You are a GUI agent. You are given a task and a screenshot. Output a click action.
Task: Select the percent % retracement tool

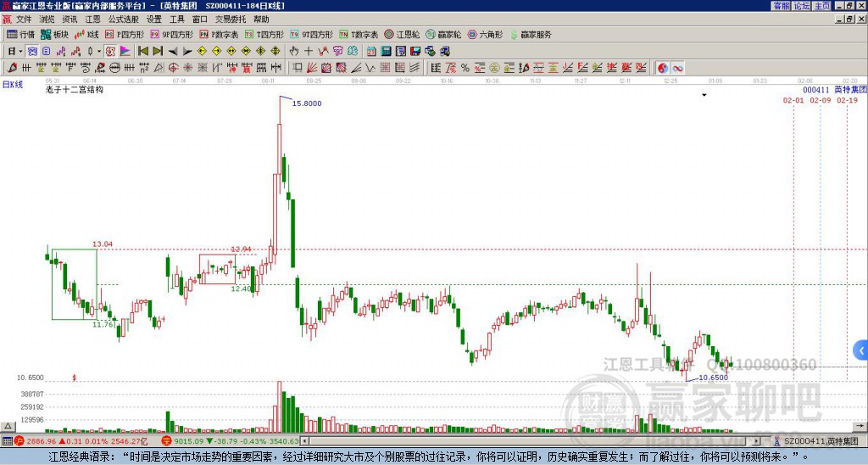[465, 68]
